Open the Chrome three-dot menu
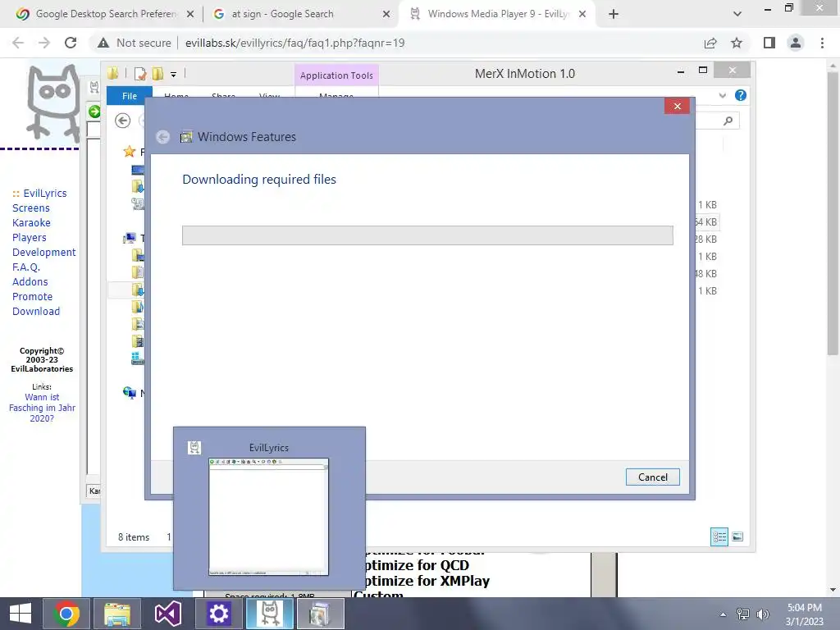The height and width of the screenshot is (630, 840). 822,43
